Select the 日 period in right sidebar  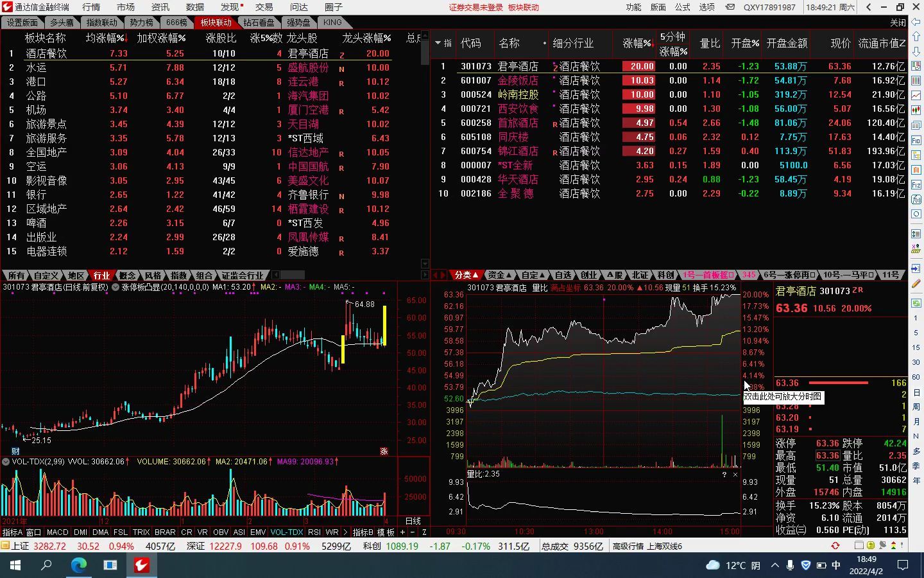(x=916, y=392)
